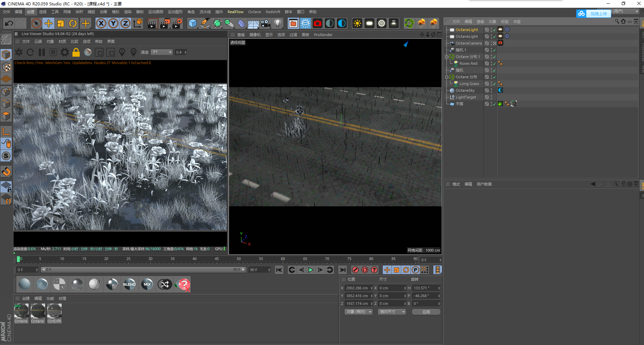Open the RealFlow menu
This screenshot has width=644, height=345.
pos(235,12)
